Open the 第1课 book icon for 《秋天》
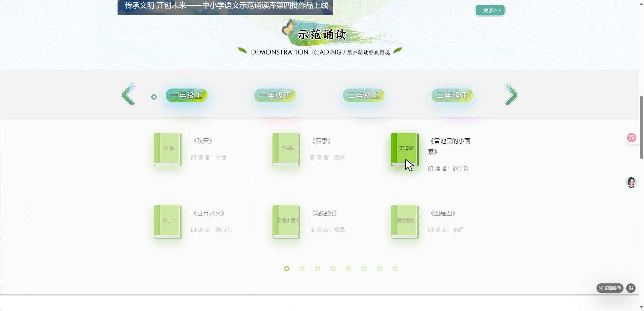644x311 pixels. [167, 149]
